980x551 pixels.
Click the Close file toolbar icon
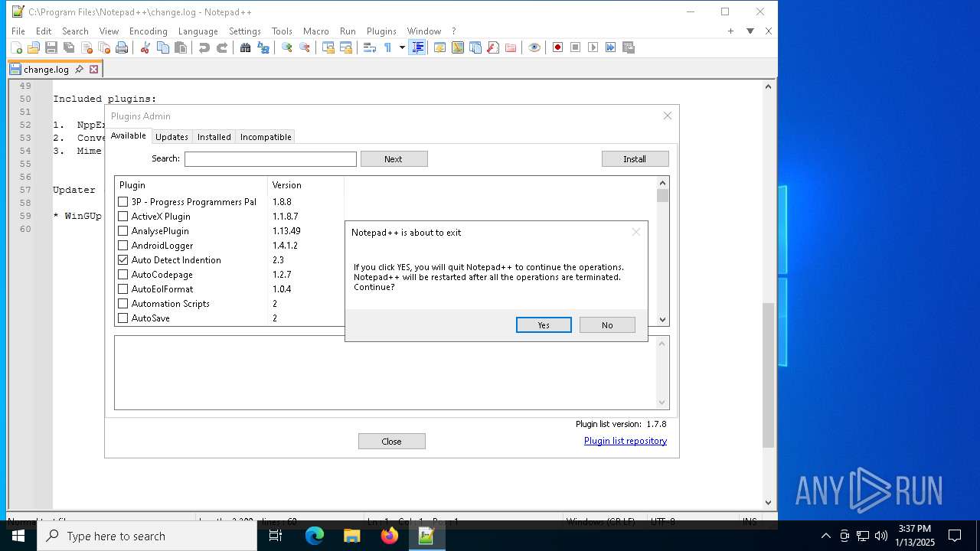[87, 47]
